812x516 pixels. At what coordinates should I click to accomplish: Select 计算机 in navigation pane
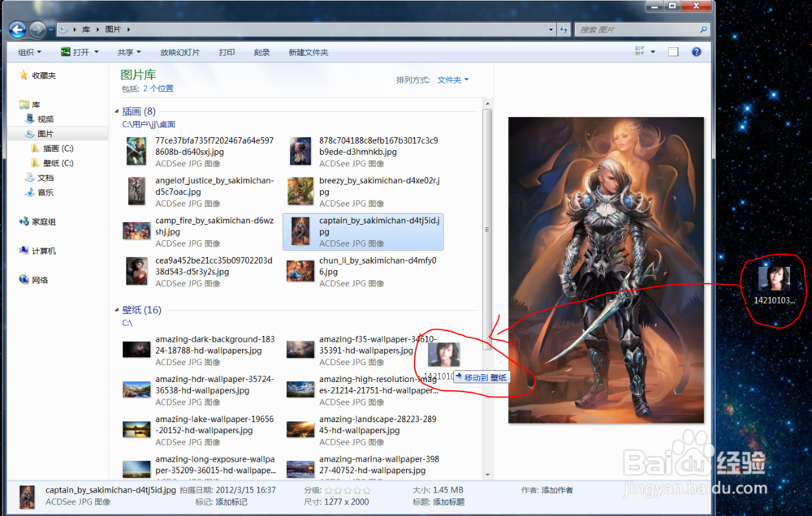point(37,251)
